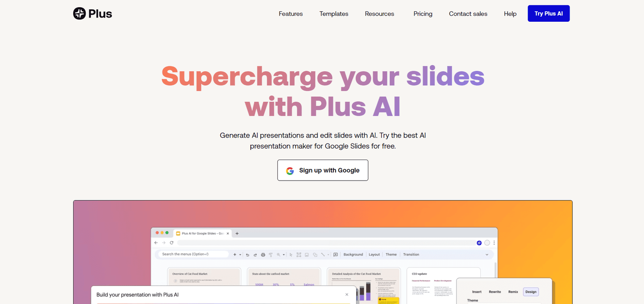
Task: Open the zoom dropdown arrow
Action: pos(284,255)
